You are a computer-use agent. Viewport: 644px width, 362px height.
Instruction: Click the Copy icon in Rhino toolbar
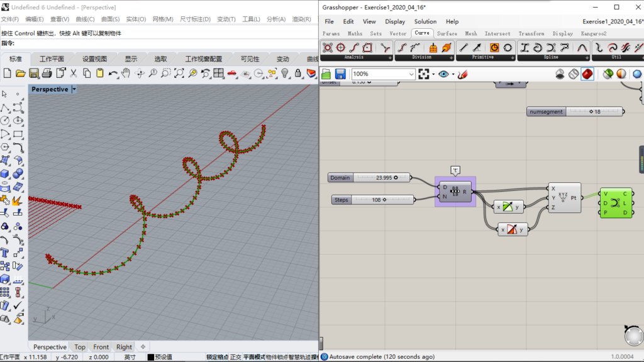tap(87, 74)
